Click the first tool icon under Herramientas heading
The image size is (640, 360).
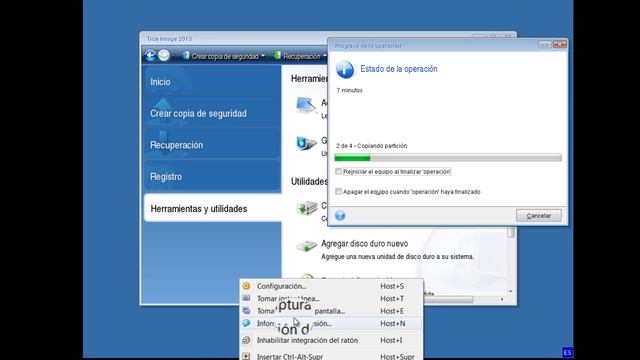click(x=306, y=106)
